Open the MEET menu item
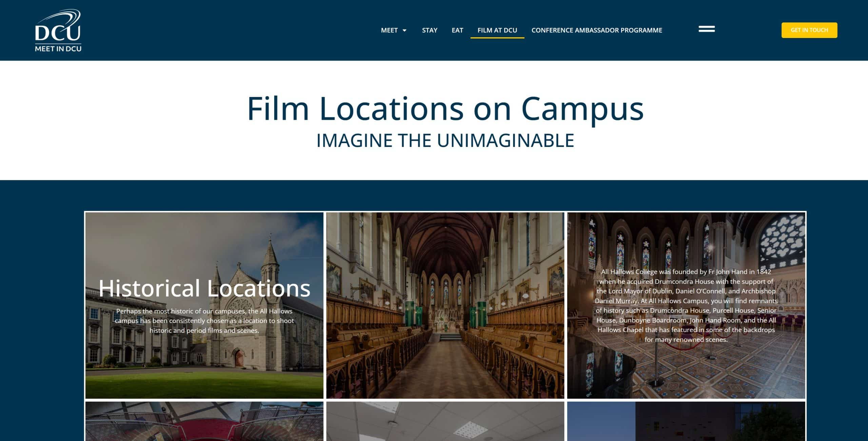This screenshot has height=441, width=868. (389, 30)
